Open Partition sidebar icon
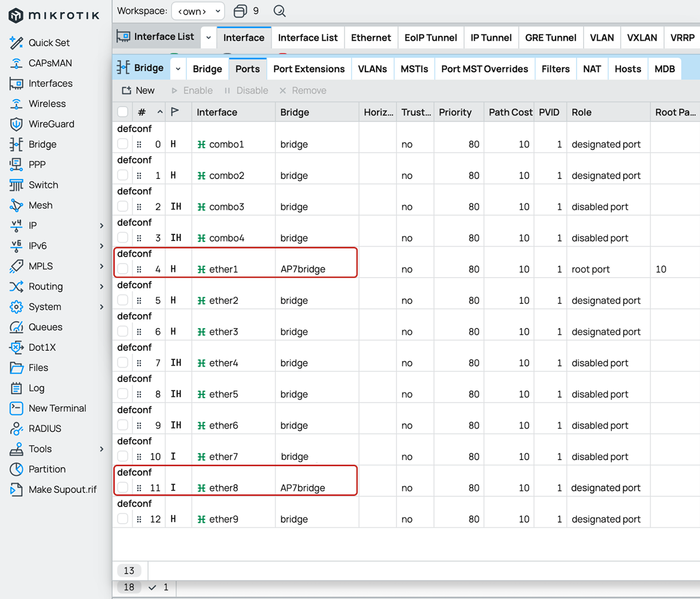The image size is (700, 599). point(16,469)
